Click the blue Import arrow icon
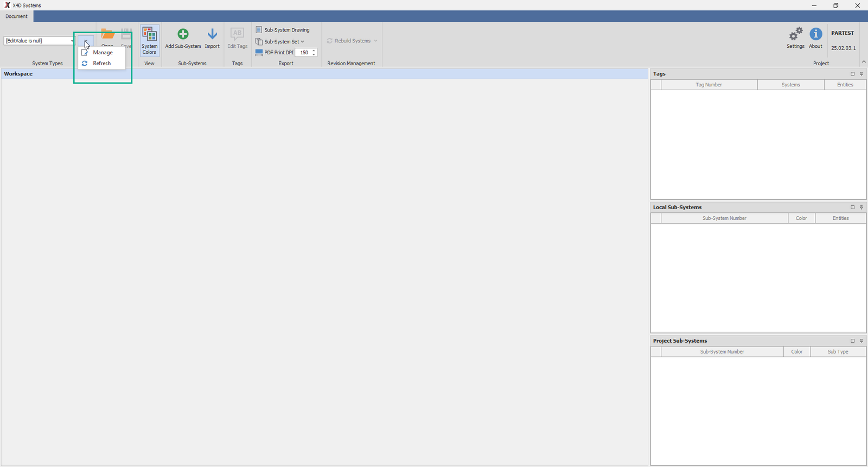Screen dimensions: 868x467 click(x=212, y=34)
